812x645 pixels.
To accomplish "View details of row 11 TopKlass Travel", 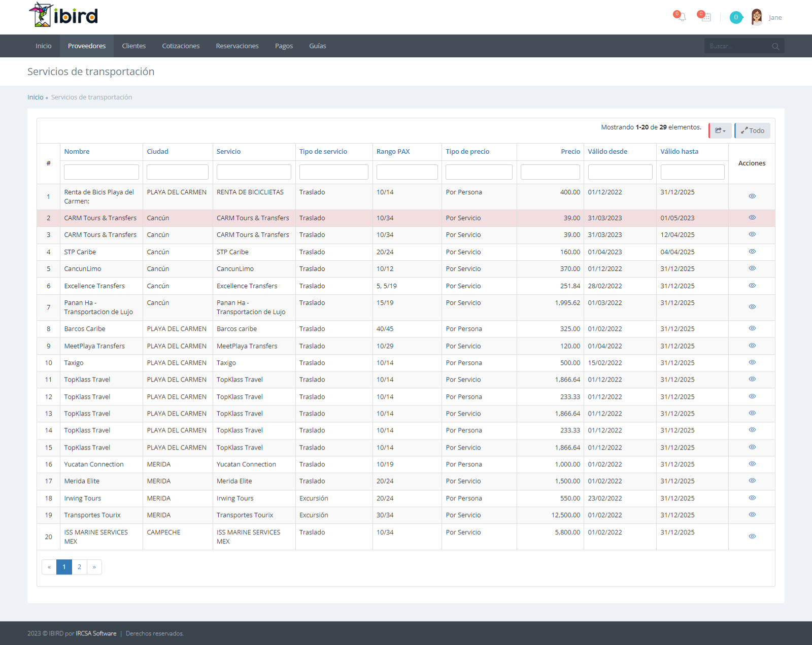I will (752, 379).
